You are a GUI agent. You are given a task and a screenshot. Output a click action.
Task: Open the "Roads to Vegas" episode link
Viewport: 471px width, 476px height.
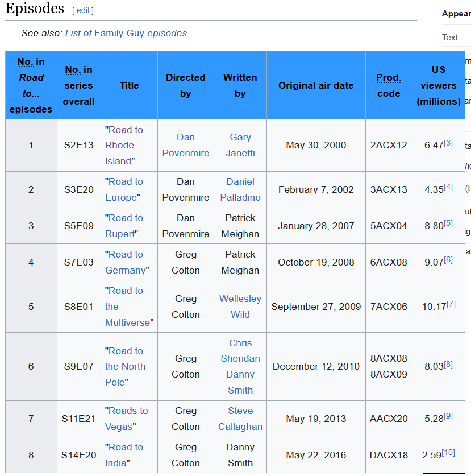pos(126,419)
